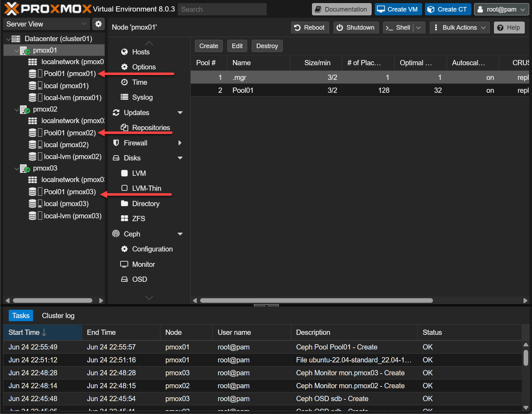This screenshot has width=532, height=414.
Task: Click the ZFS grid icon
Action: coord(124,219)
